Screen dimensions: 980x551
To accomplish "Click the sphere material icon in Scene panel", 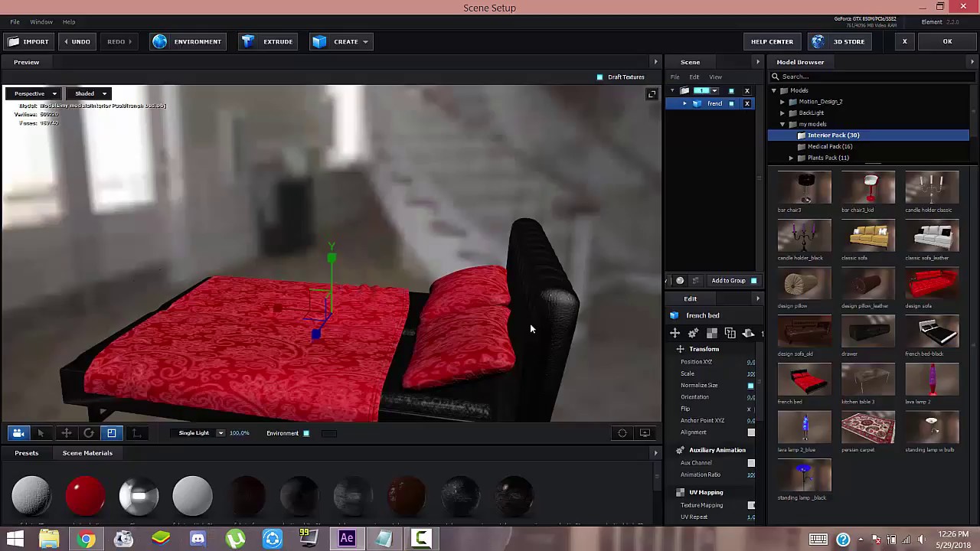I will pos(680,281).
